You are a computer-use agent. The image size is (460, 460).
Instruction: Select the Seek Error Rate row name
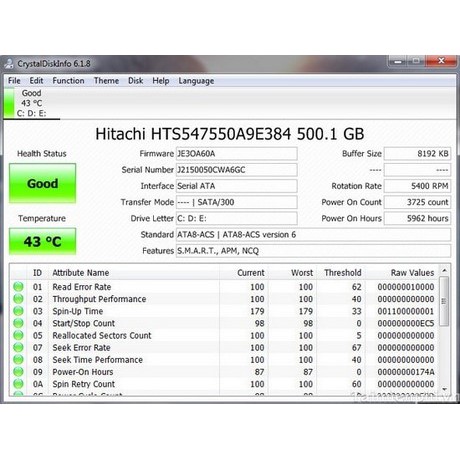[x=81, y=348]
